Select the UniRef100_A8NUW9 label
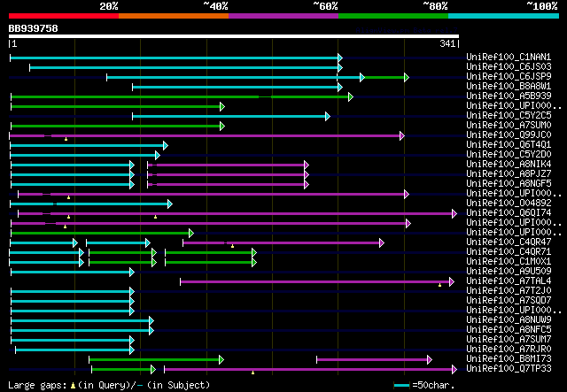The height and width of the screenshot is (392, 567). tap(509, 319)
